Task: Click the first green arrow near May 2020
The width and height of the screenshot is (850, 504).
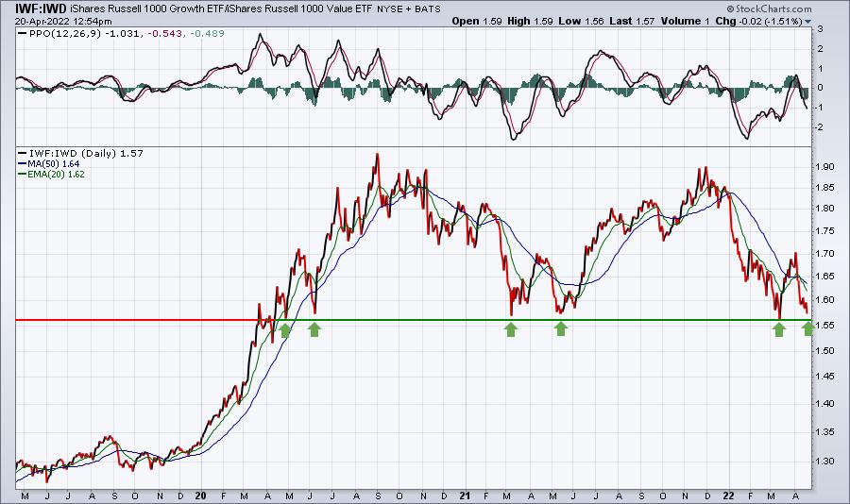Action: coord(285,329)
